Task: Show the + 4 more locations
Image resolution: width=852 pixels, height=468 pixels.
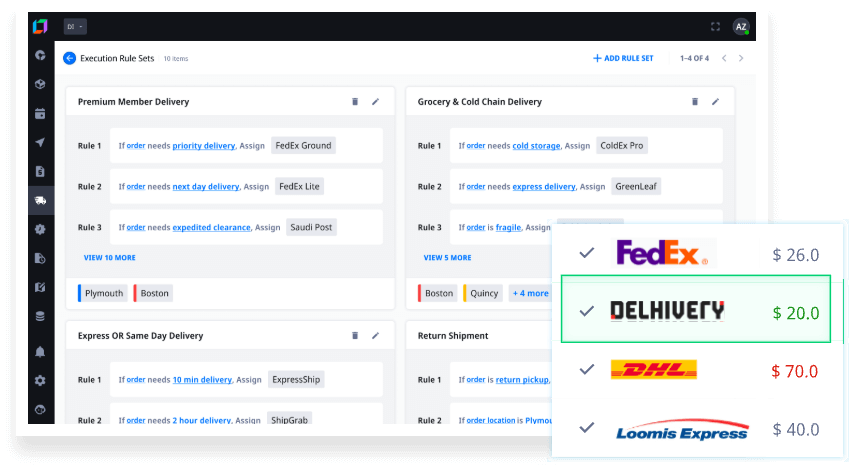Action: pyautogui.click(x=530, y=294)
